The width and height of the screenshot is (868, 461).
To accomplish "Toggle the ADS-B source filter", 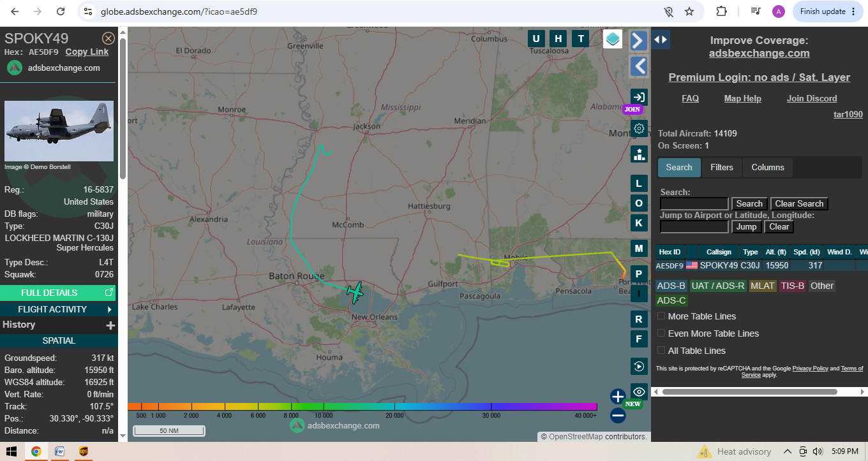I will [x=671, y=286].
